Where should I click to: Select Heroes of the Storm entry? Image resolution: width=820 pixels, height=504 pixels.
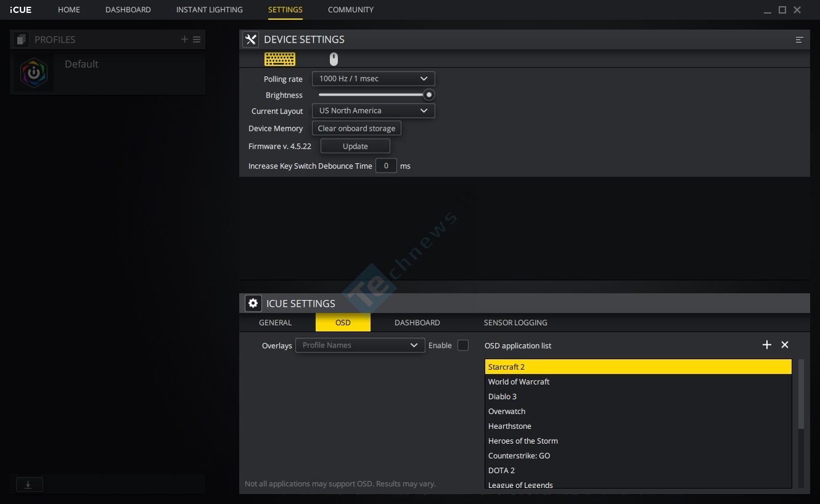point(638,441)
